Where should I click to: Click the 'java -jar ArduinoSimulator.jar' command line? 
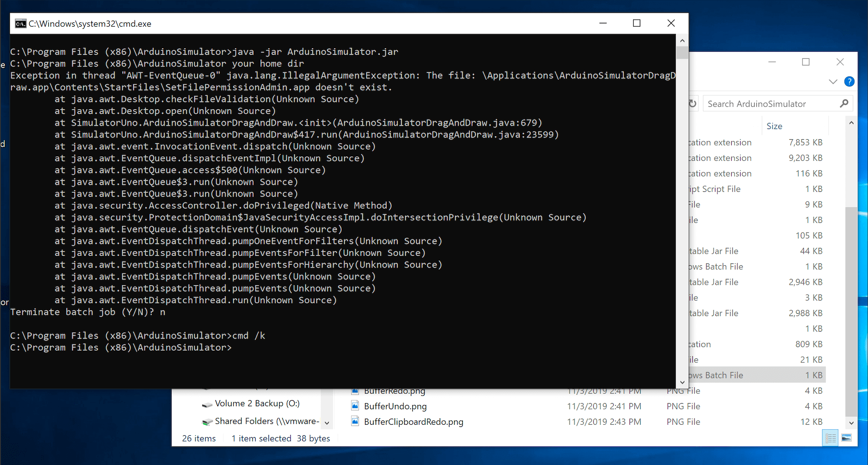point(204,52)
